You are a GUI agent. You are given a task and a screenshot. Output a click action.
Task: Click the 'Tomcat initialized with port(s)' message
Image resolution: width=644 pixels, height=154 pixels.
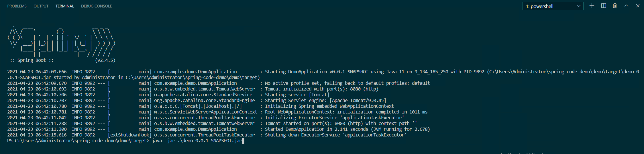[x=321, y=89]
